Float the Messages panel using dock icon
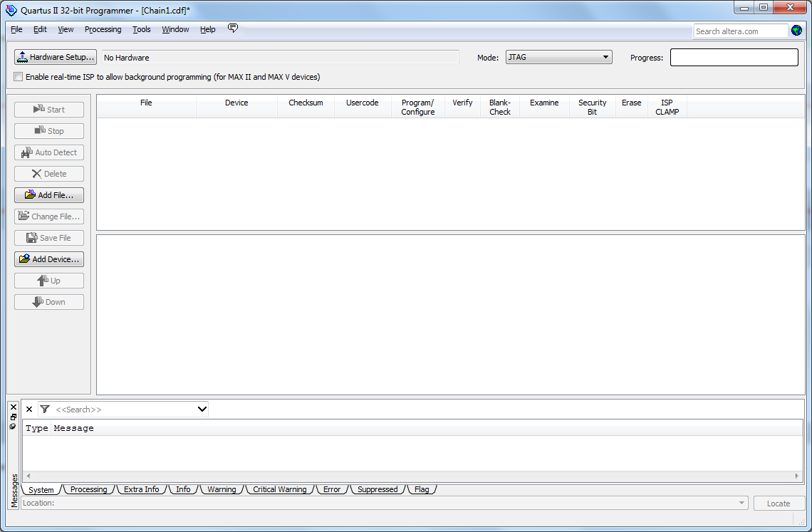 click(x=14, y=417)
